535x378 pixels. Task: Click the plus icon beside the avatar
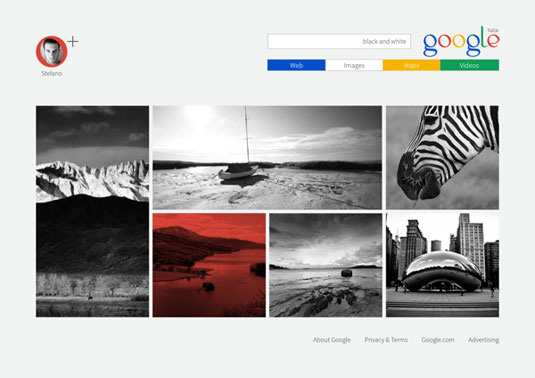point(73,42)
